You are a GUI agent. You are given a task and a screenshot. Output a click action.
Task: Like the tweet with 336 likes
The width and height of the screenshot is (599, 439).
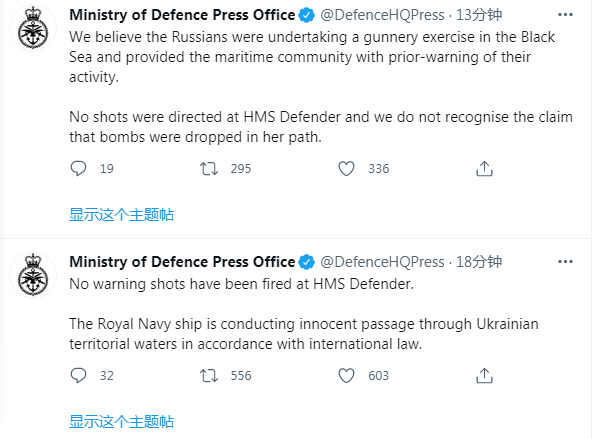tap(346, 168)
